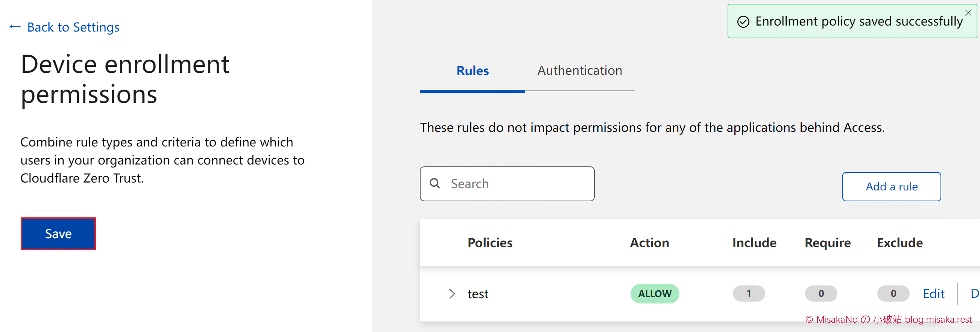The height and width of the screenshot is (332, 980).
Task: Save the enrollment permissions
Action: point(58,234)
